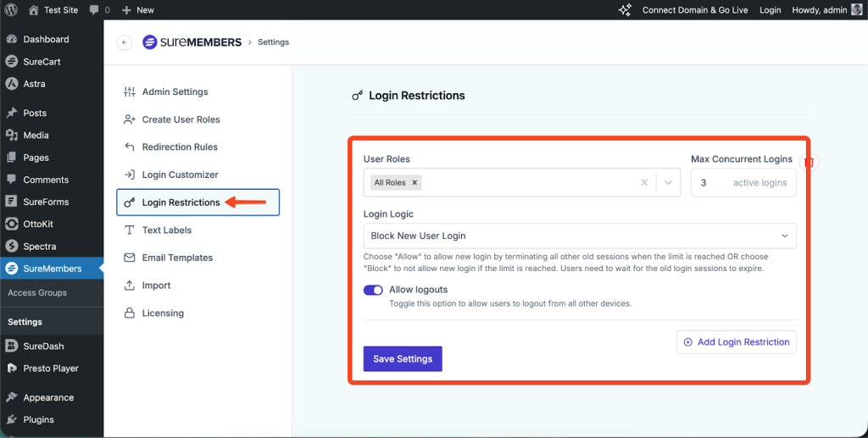
Task: Click the admin avatar in top bar
Action: pyautogui.click(x=856, y=10)
